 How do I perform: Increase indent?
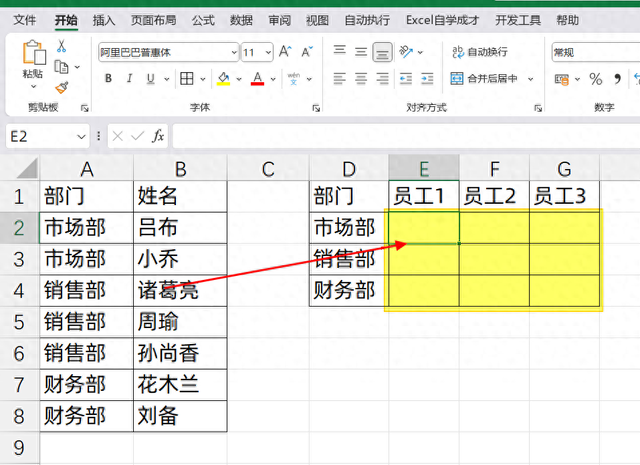point(427,78)
